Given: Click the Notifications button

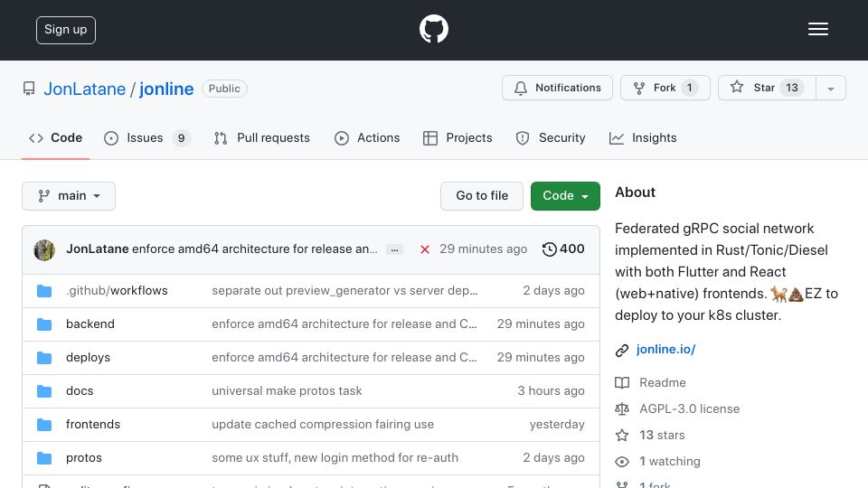Looking at the screenshot, I should coord(558,88).
